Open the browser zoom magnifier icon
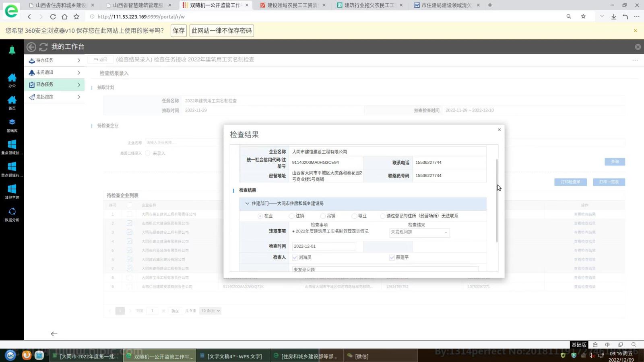 coord(569,16)
